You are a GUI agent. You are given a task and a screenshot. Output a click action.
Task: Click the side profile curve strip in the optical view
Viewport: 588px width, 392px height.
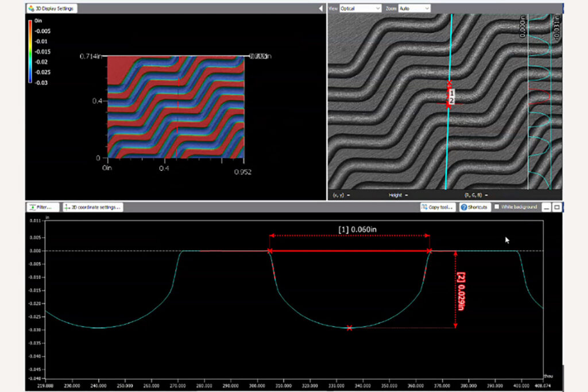pyautogui.click(x=539, y=102)
